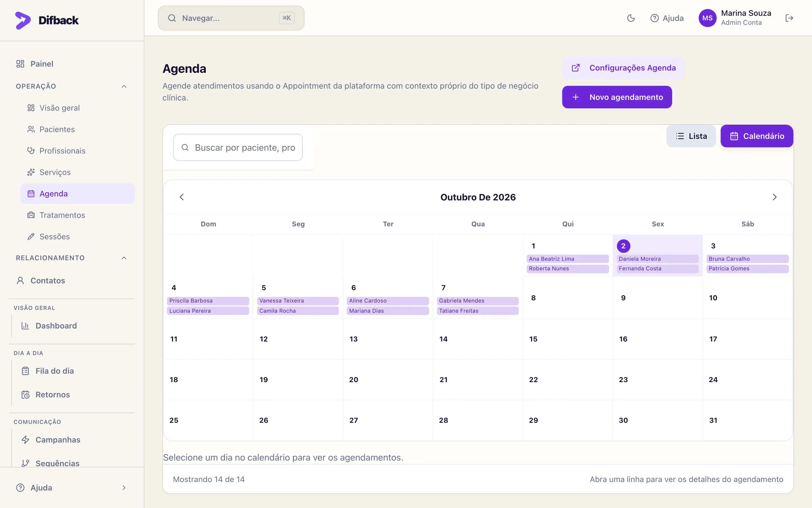The width and height of the screenshot is (812, 508).
Task: Expand the bottom Ajuda sidebar chevron
Action: [x=124, y=488]
